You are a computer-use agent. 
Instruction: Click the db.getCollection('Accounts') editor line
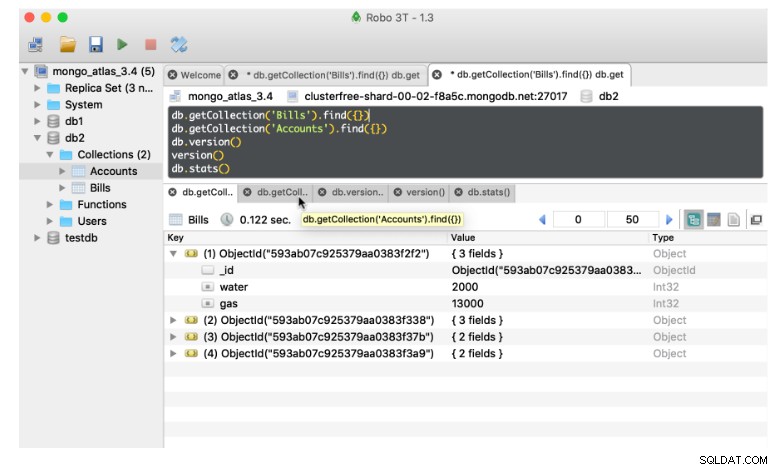pyautogui.click(x=279, y=128)
